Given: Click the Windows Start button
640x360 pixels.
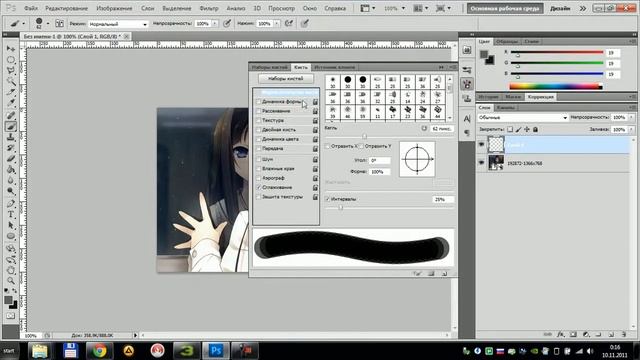Looking at the screenshot, I should 9,350.
